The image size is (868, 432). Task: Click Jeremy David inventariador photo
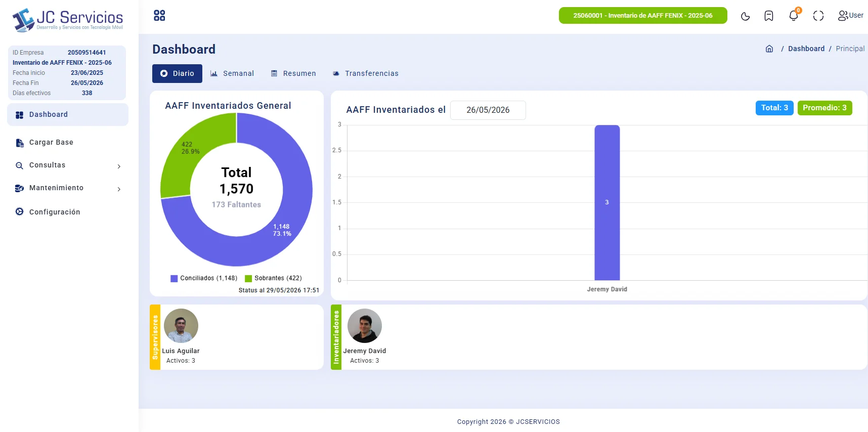365,326
